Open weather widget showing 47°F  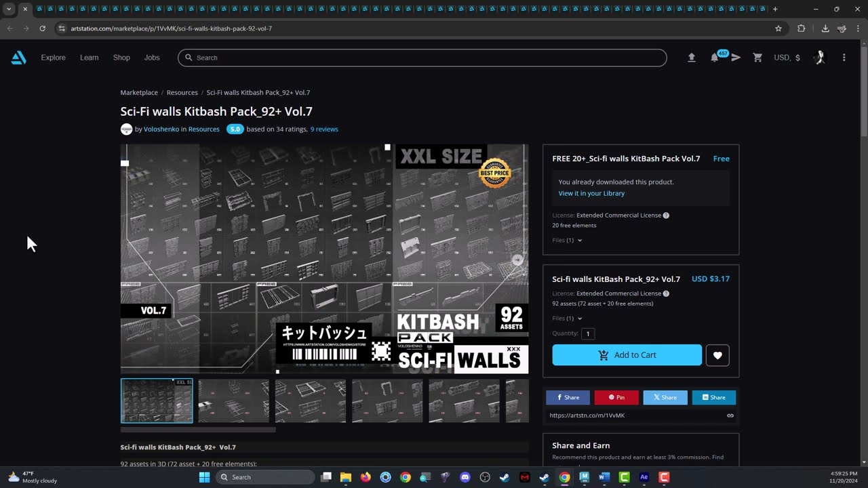pos(33,477)
